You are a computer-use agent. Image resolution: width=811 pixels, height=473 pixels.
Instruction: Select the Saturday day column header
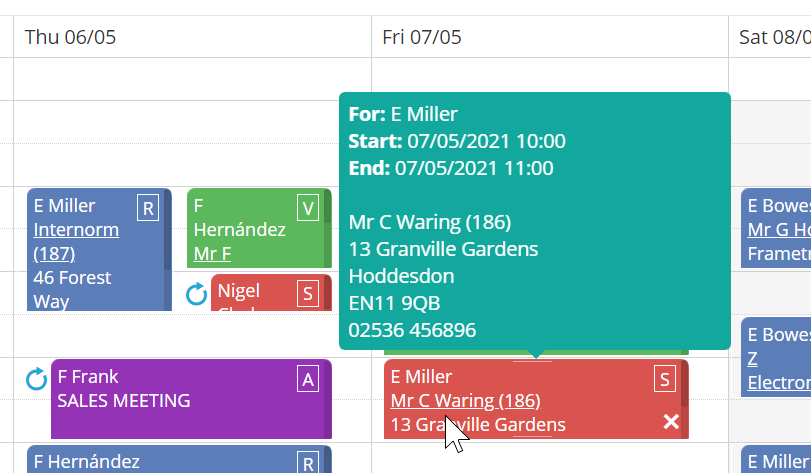point(773,37)
